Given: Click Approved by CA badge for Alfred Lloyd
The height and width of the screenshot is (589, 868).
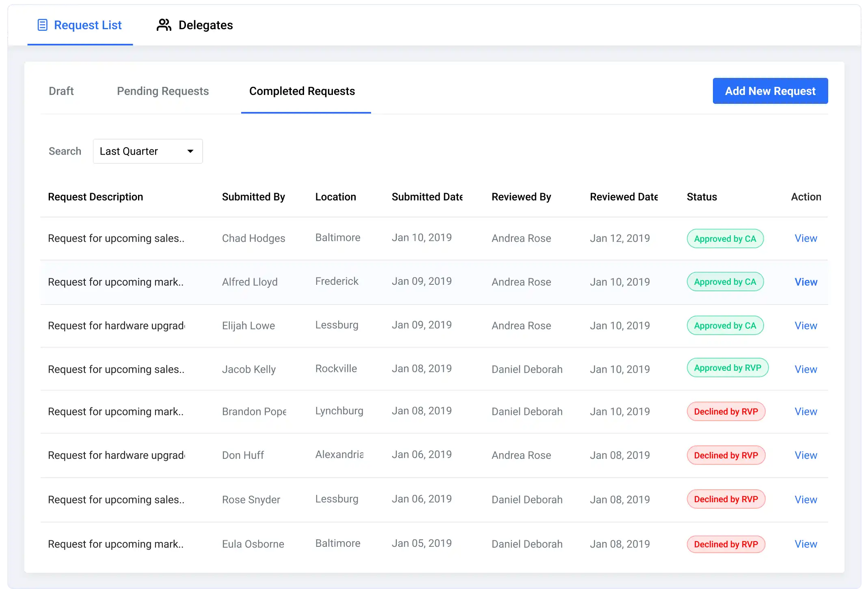Looking at the screenshot, I should [x=725, y=282].
